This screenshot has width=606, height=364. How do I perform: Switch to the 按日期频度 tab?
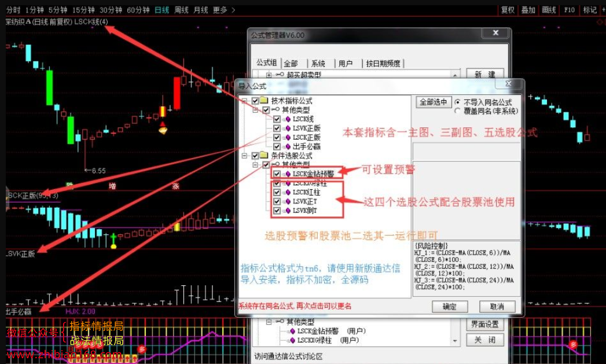coord(383,64)
